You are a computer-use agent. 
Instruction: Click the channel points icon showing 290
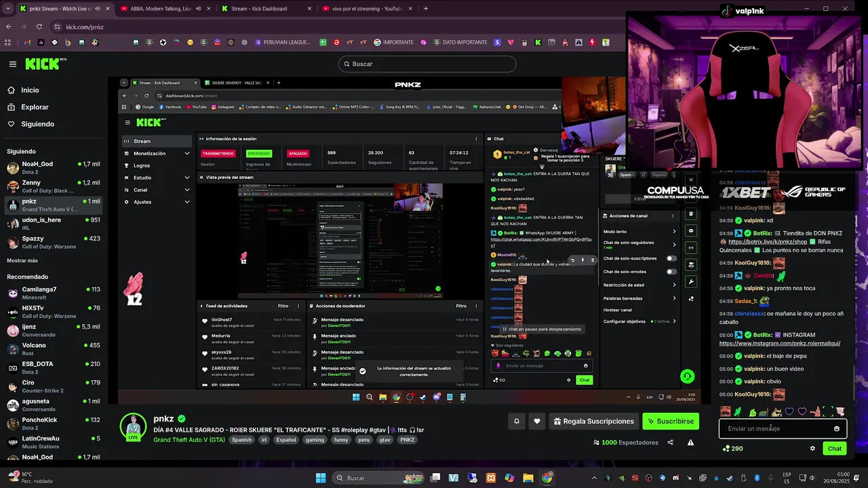[733, 449]
